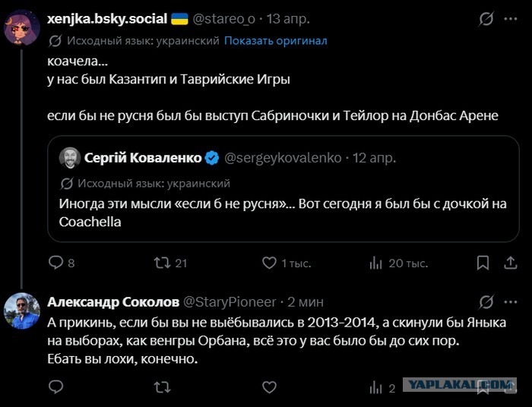
Task: Click Grok icon on the xenjka tweet
Action: pyautogui.click(x=487, y=20)
